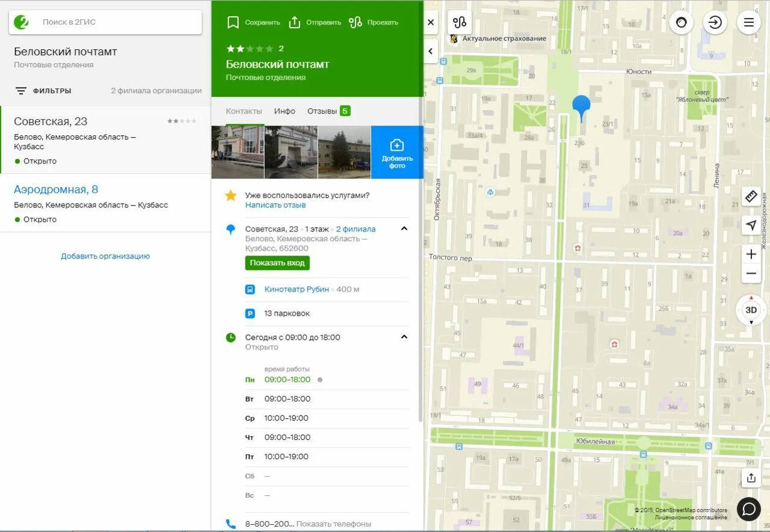Open the hamburger menu on map
Viewport: 770px width, 532px height.
pyautogui.click(x=749, y=22)
